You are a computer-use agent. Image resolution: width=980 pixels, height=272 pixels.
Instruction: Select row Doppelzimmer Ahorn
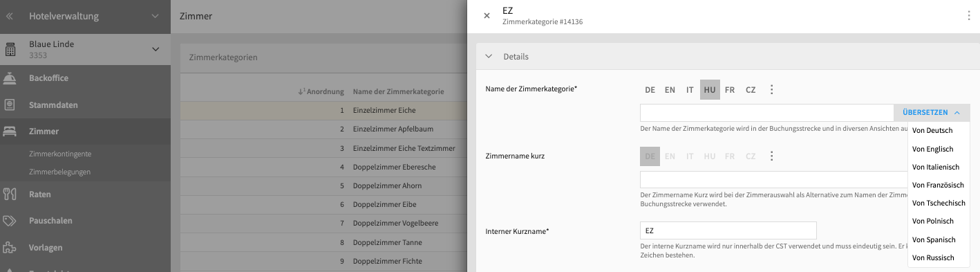pos(323,185)
